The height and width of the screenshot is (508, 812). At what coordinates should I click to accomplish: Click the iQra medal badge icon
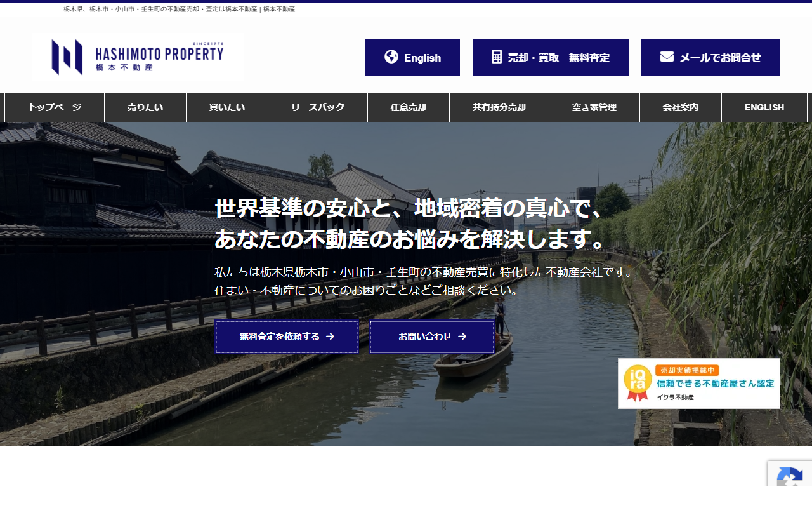tap(638, 384)
